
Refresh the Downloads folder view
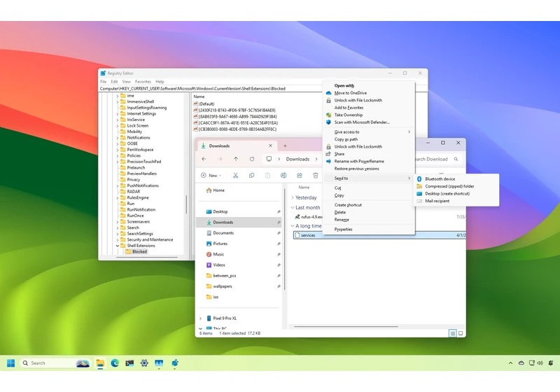[252, 159]
